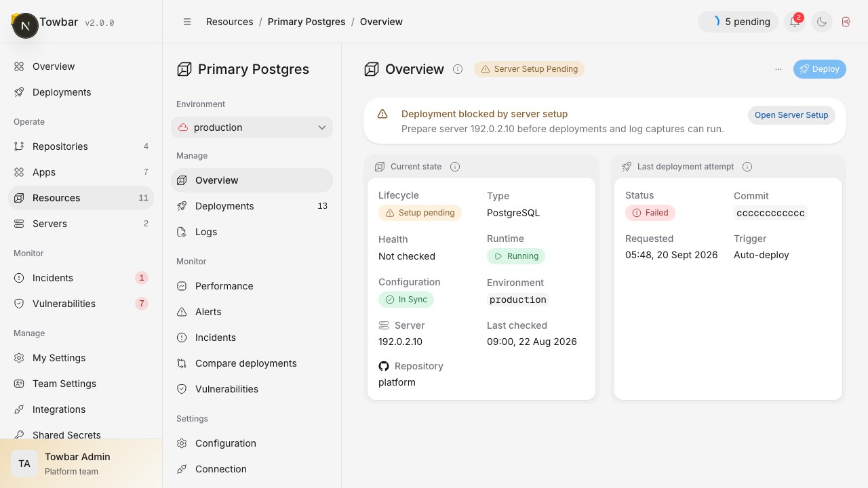
Task: Click Connection plug icon
Action: click(x=182, y=469)
